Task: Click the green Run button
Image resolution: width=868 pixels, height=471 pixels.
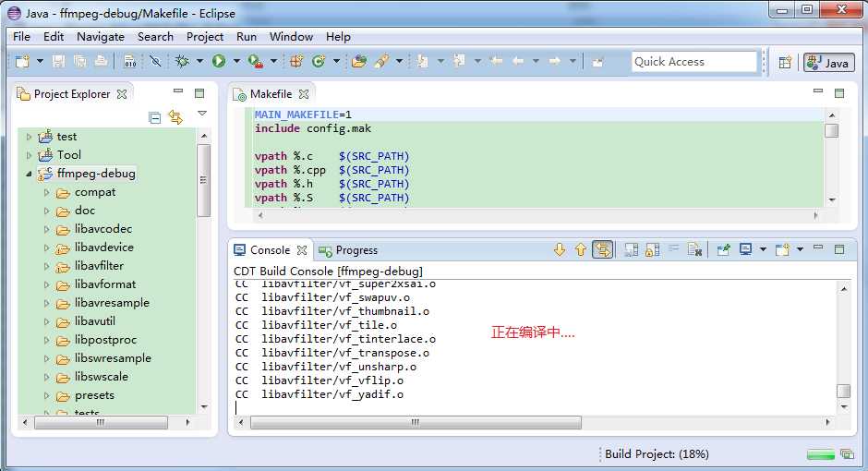Action: (x=219, y=61)
